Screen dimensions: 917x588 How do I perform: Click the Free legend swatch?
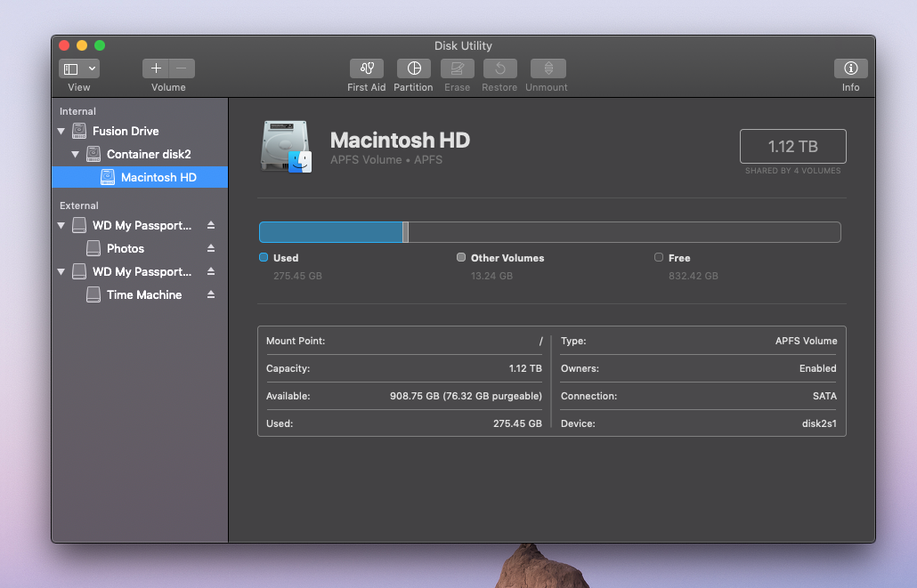[x=659, y=257]
